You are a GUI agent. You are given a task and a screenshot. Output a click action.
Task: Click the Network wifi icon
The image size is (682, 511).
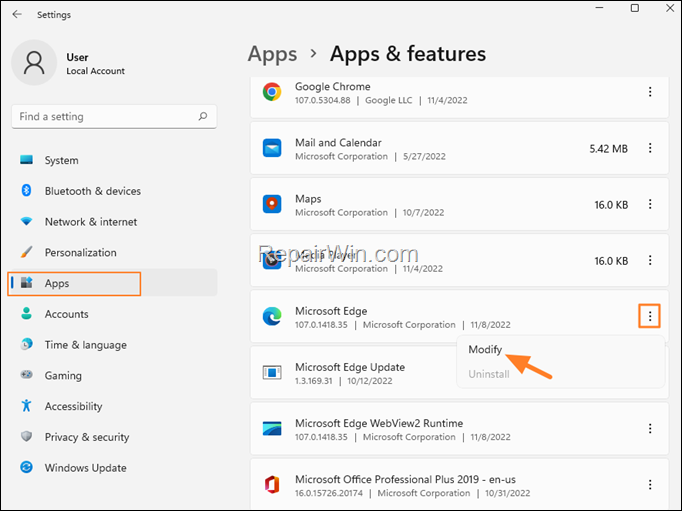(x=27, y=221)
